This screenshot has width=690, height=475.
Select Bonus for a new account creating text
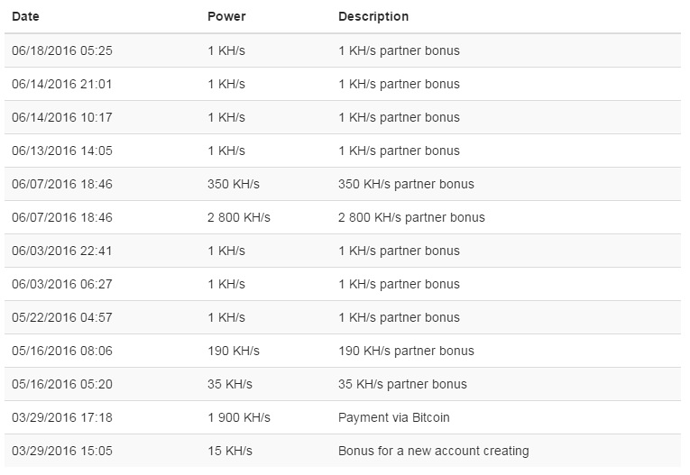coord(433,451)
